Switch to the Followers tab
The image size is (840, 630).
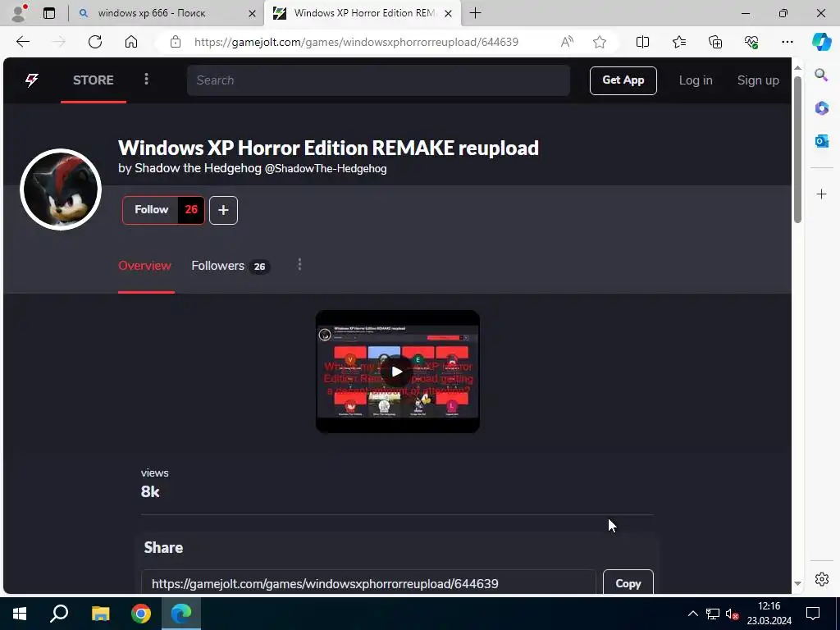pos(231,267)
